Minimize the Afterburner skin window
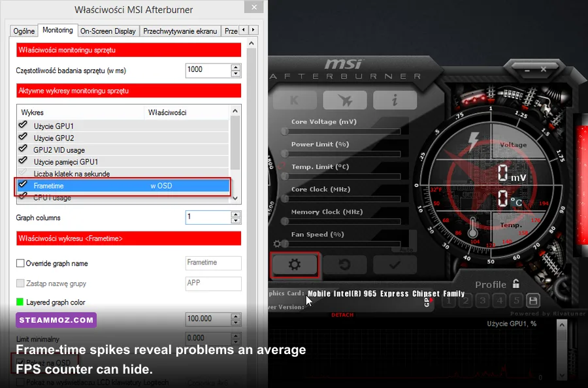 coord(527,70)
